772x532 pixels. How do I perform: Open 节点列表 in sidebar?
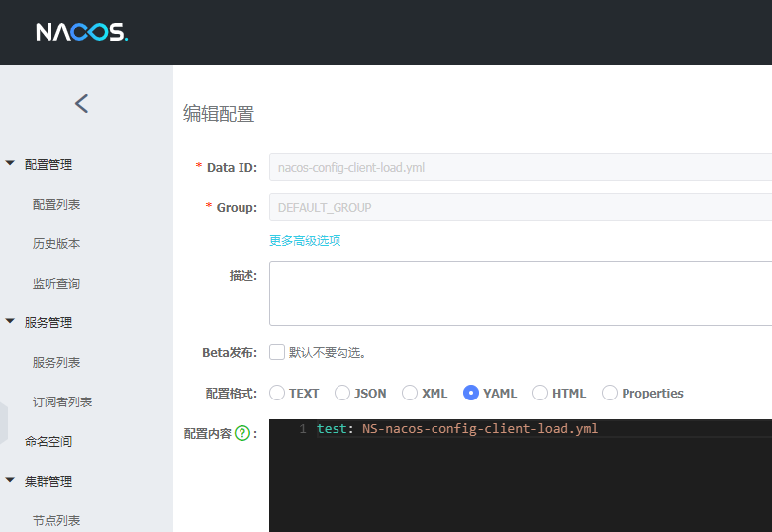tap(56, 520)
